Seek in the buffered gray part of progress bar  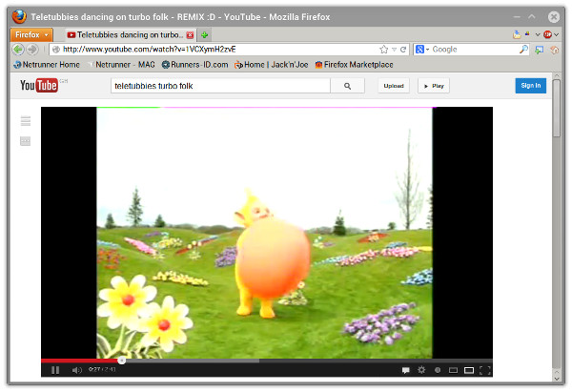pyautogui.click(x=193, y=361)
